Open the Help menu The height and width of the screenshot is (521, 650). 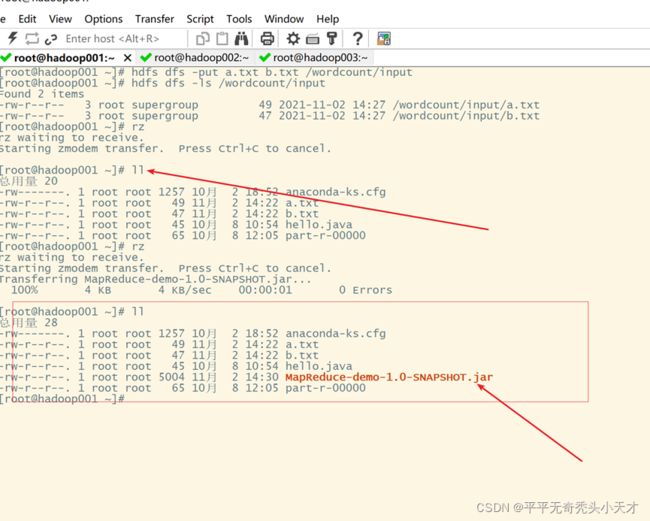pos(328,19)
